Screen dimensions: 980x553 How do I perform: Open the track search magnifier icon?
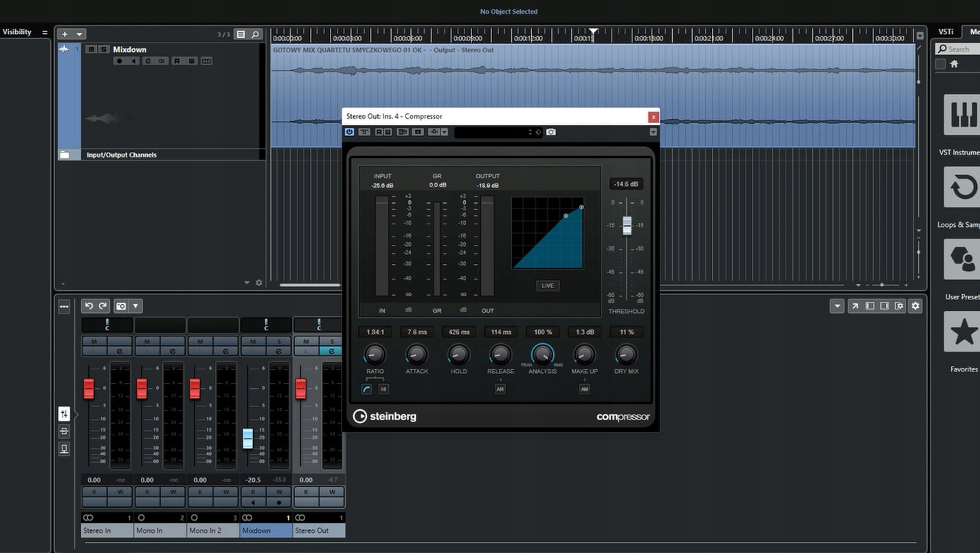click(x=255, y=34)
